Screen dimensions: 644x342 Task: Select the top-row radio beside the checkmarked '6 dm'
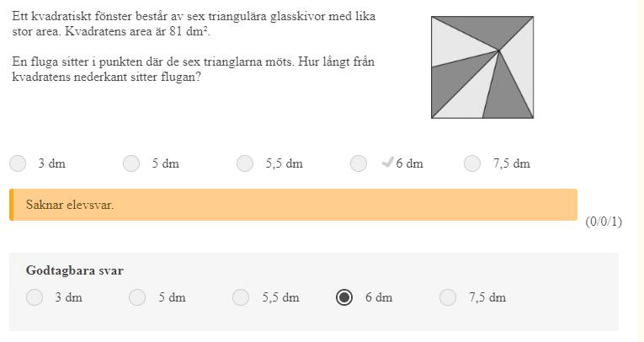click(359, 163)
